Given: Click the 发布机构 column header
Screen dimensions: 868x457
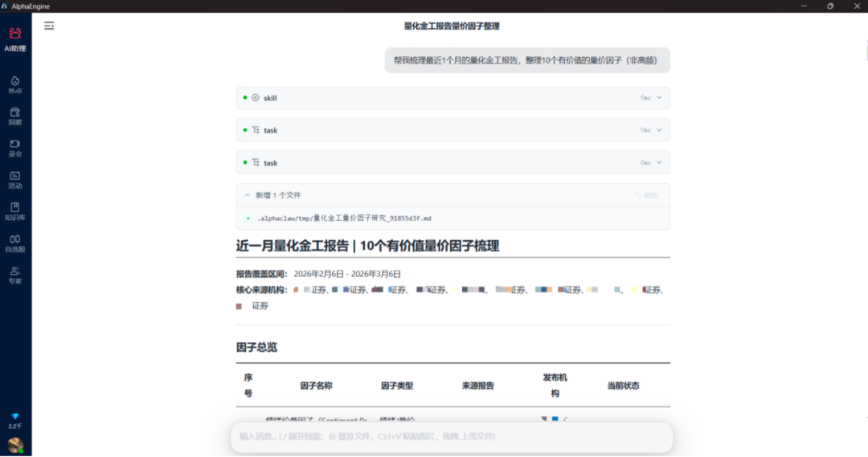Looking at the screenshot, I should [x=555, y=386].
